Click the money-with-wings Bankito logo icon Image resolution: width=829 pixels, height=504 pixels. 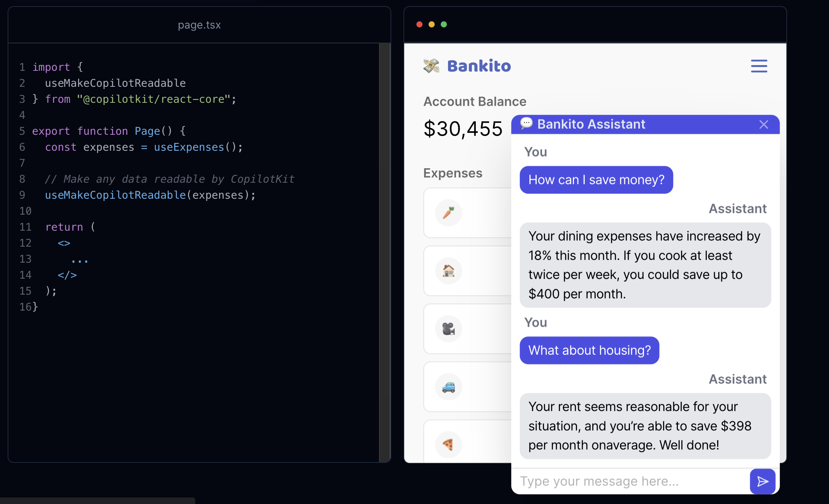[431, 66]
